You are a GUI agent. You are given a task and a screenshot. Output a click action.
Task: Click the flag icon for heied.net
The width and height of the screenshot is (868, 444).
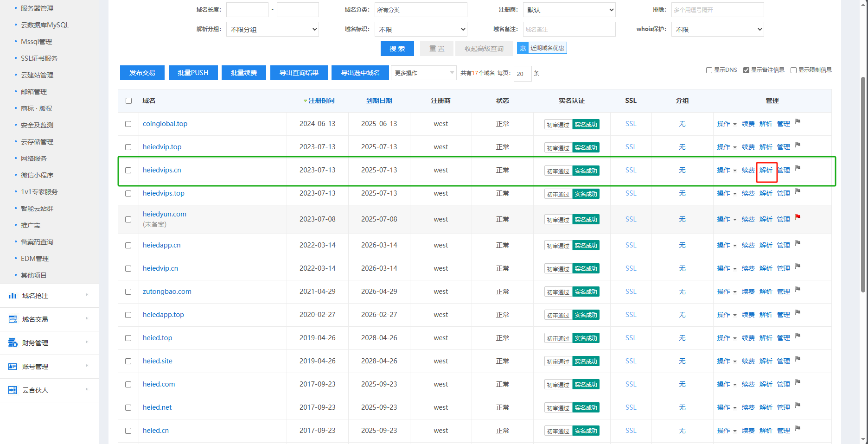tap(798, 405)
